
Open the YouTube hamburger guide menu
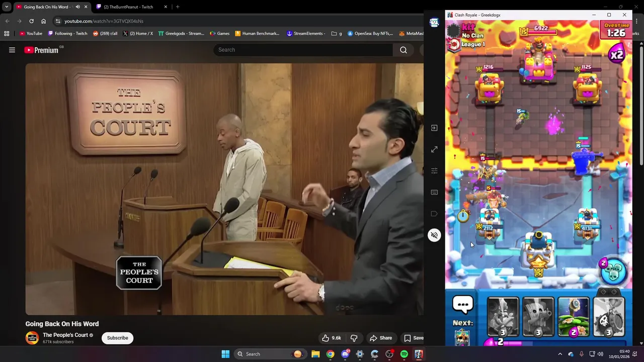(12, 50)
